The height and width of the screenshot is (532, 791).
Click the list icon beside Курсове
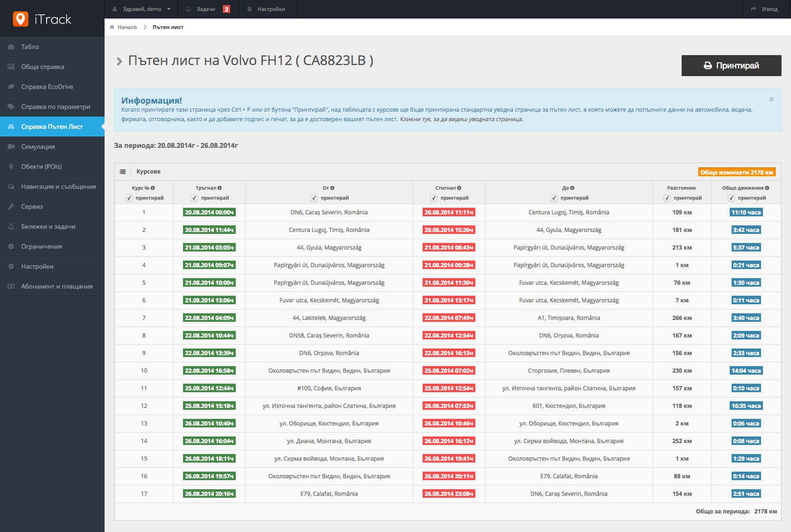point(123,172)
